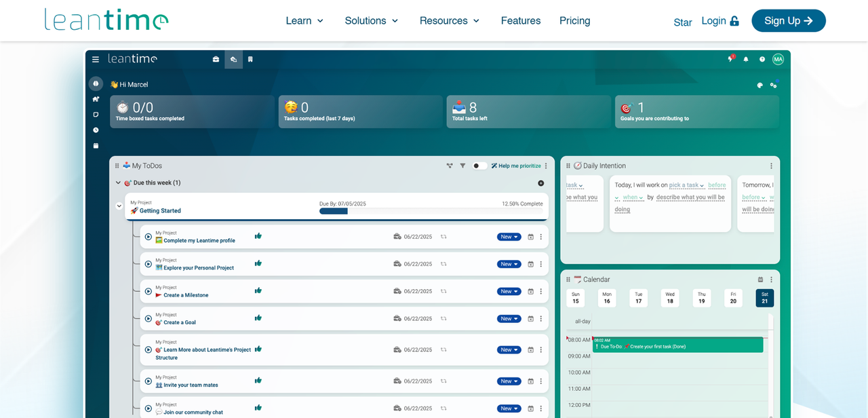The image size is (868, 418).
Task: Start timer on Complete my Leantime profile
Action: (149, 237)
